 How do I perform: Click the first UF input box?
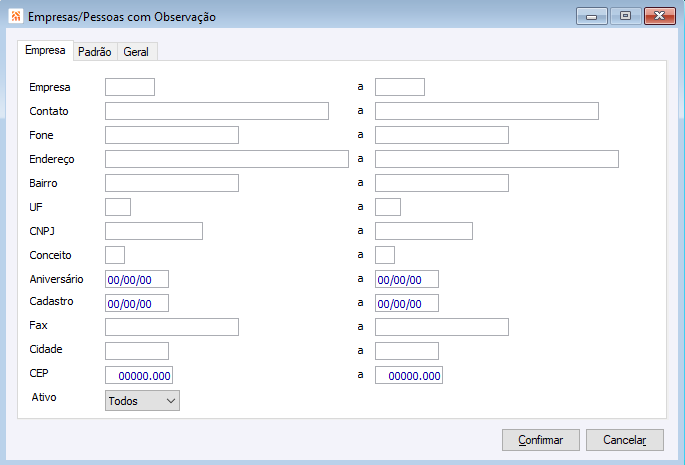point(118,207)
